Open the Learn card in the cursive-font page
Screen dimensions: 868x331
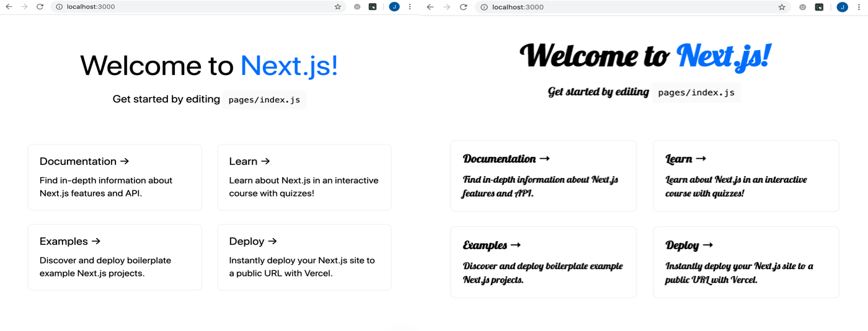[x=746, y=176]
